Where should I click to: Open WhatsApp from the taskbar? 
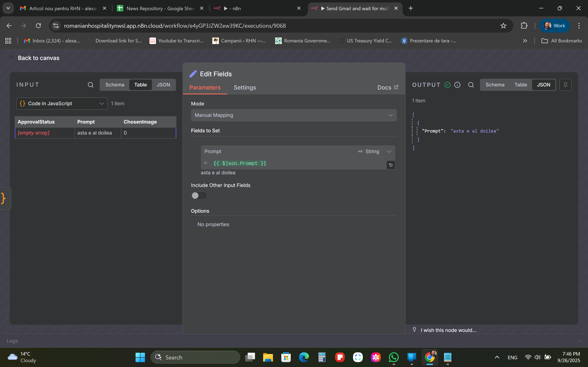click(394, 357)
